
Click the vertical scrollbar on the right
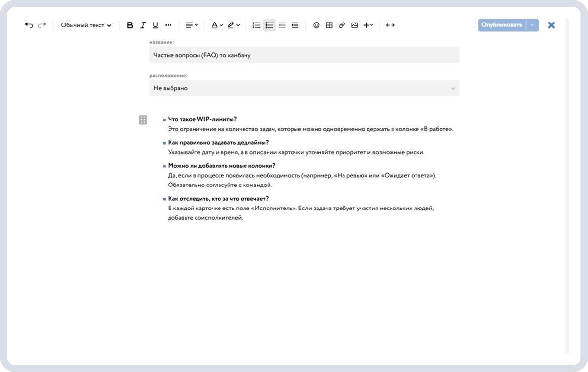click(567, 186)
